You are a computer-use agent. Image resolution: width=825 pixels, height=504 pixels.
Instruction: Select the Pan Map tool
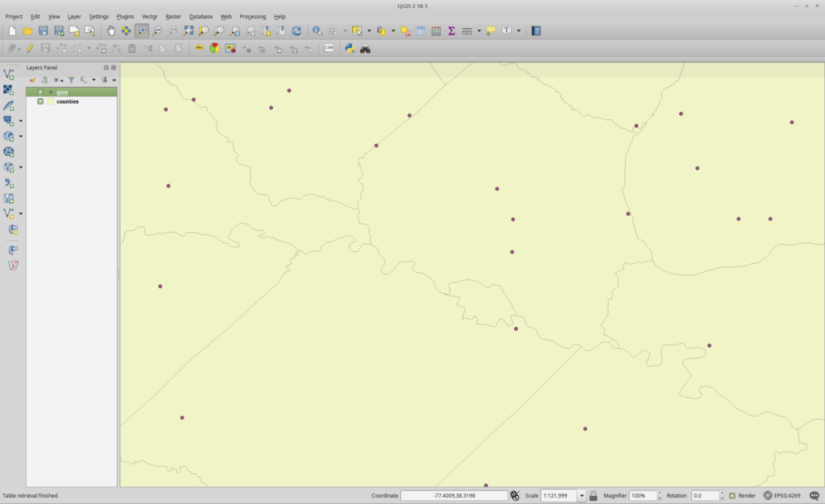tap(110, 32)
